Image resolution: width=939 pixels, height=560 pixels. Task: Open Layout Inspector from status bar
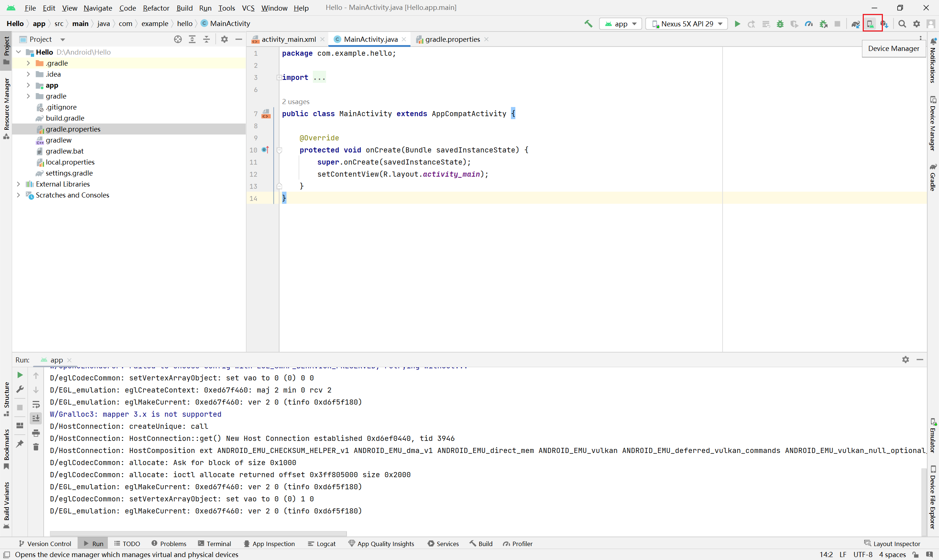(892, 544)
